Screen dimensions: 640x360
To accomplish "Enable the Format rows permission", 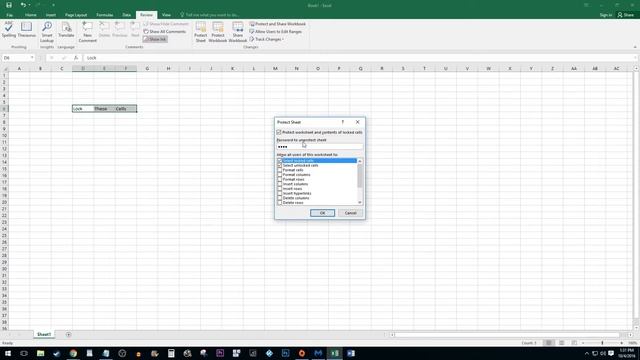I will pos(280,179).
